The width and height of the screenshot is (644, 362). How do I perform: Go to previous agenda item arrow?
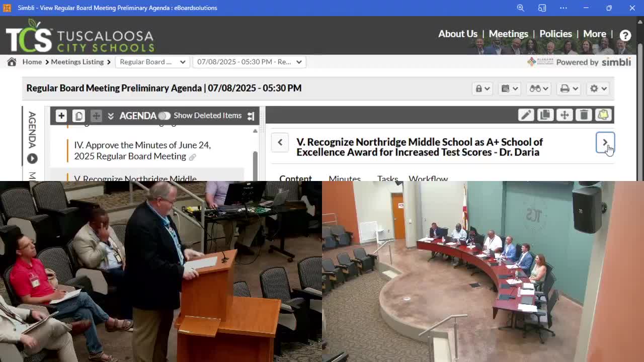pos(280,142)
